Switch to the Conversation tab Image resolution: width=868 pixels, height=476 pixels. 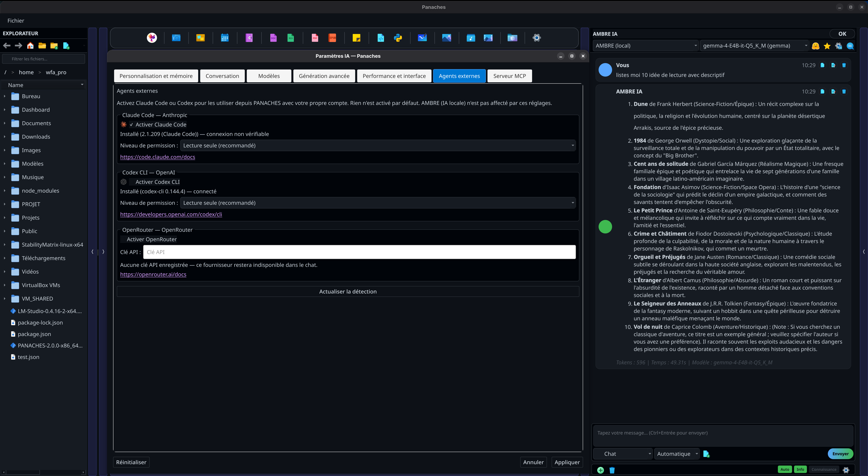click(x=222, y=76)
